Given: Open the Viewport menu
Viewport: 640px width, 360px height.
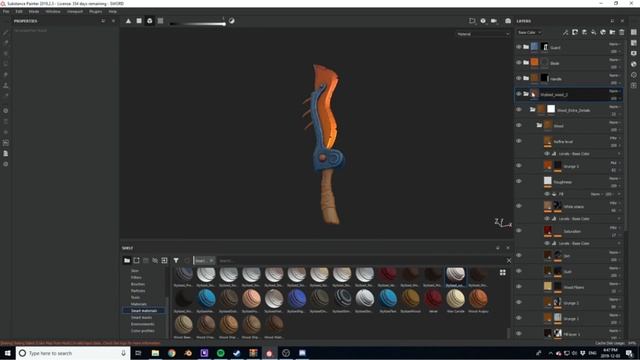Looking at the screenshot, I should click(75, 11).
